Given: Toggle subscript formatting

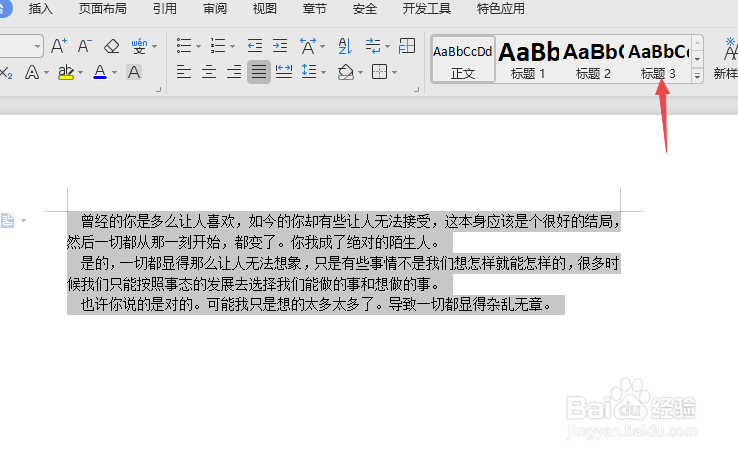Looking at the screenshot, I should [x=6, y=72].
